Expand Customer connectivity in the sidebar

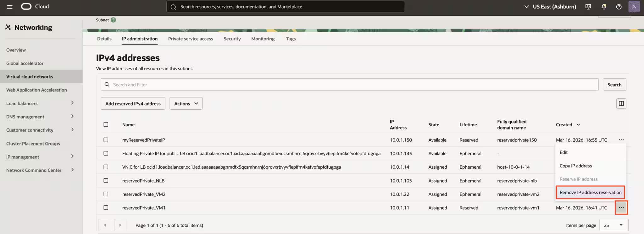72,129
